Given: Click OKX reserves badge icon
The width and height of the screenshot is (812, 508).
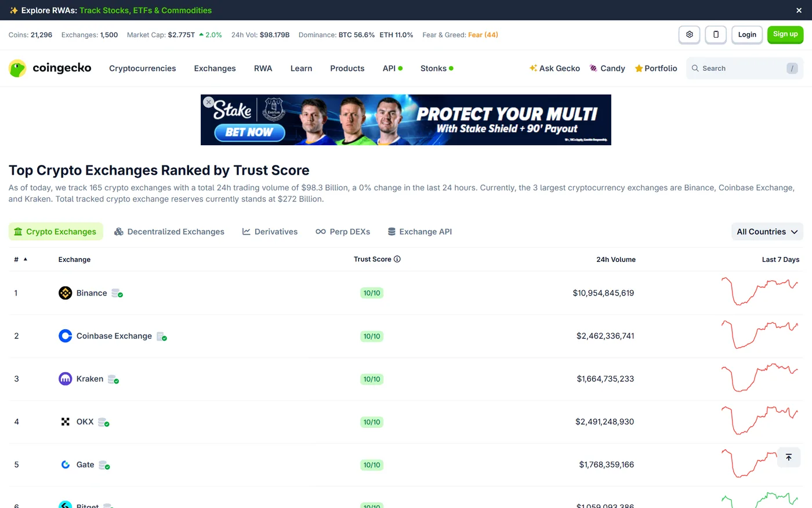Looking at the screenshot, I should tap(104, 422).
